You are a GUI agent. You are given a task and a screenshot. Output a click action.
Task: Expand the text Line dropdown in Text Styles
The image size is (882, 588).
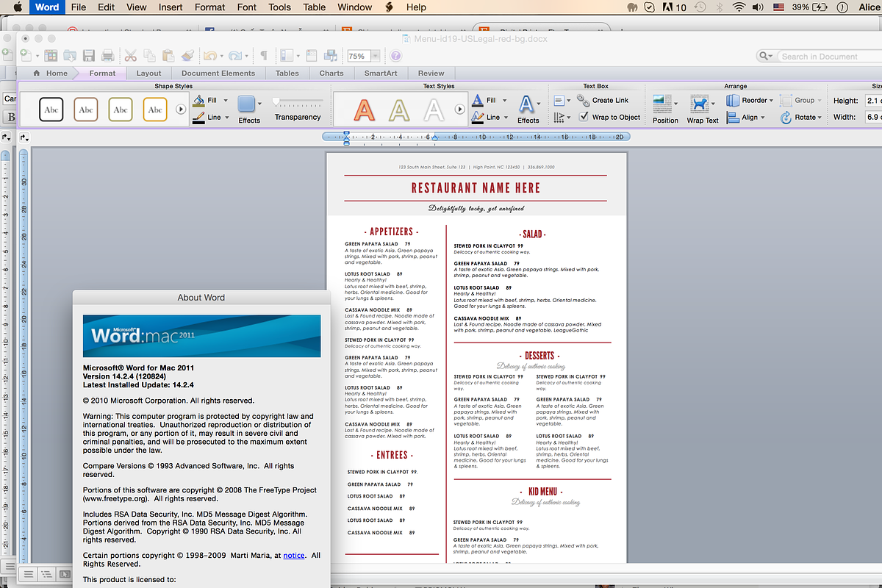point(504,117)
